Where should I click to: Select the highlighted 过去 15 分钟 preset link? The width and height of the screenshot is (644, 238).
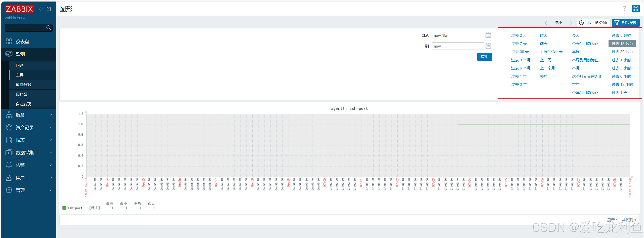pos(622,44)
